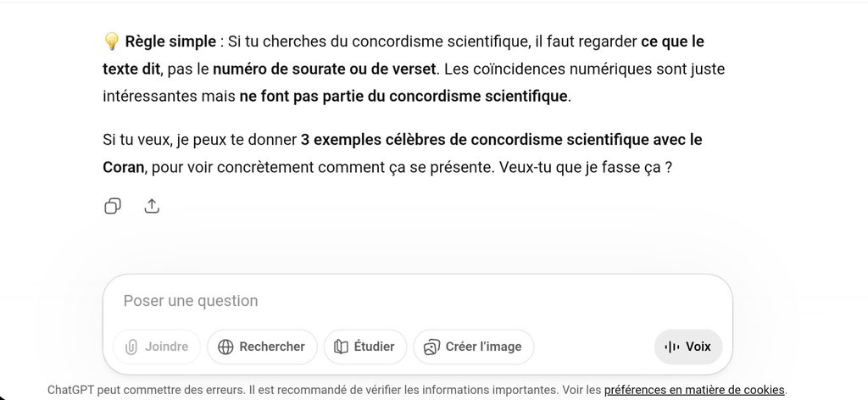Click the book icon for Étudier

[x=342, y=347]
